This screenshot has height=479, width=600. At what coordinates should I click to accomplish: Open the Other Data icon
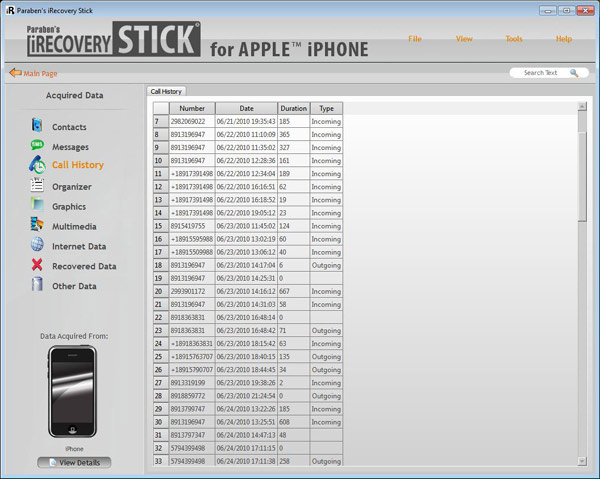pos(37,285)
